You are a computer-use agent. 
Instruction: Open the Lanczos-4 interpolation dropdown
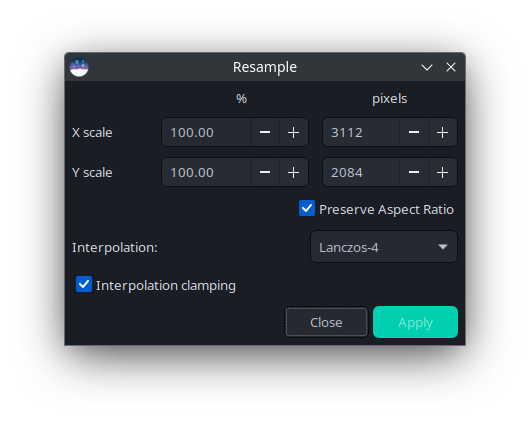pos(384,247)
